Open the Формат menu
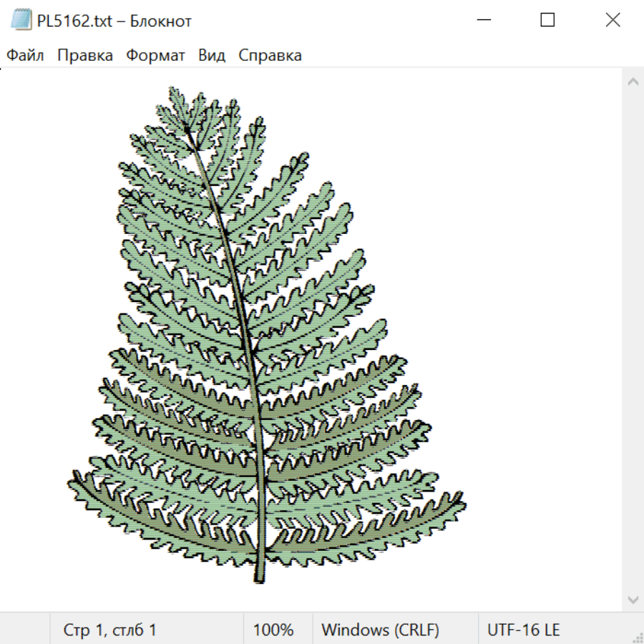This screenshot has height=644, width=644. [x=155, y=56]
